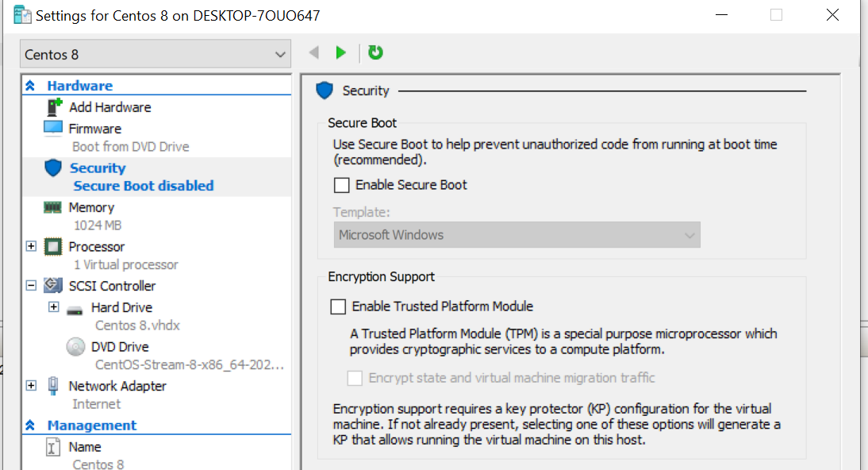Click the Revert refresh icon in toolbar
This screenshot has width=868, height=470.
(x=375, y=52)
